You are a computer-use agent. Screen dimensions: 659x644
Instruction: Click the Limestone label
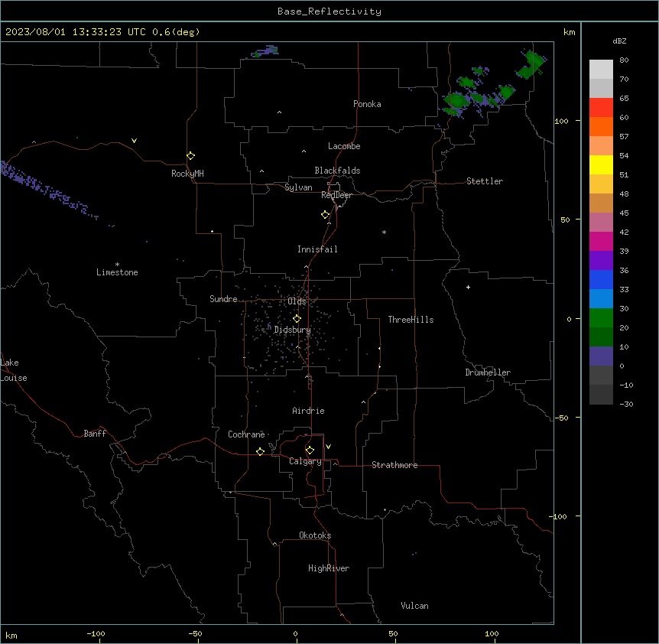pyautogui.click(x=117, y=272)
